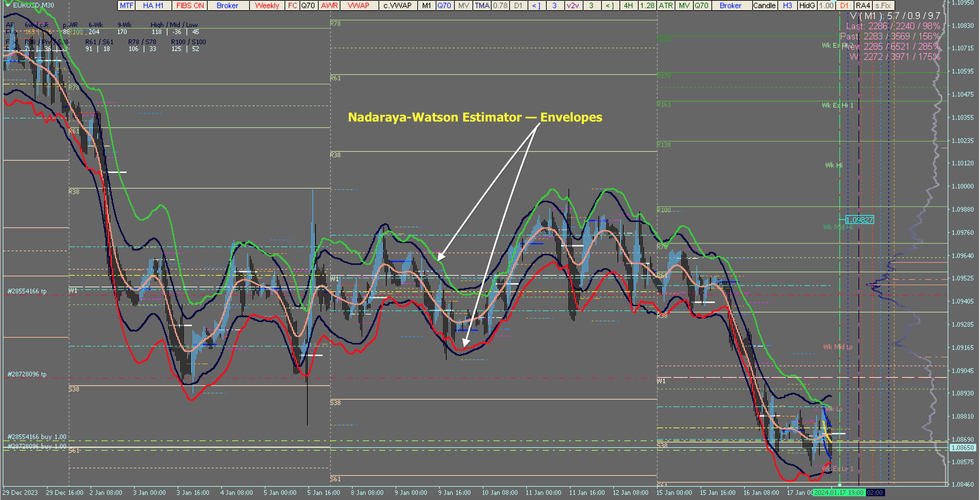Toggle the AWR indicator button
Screen dimensions: 980x500
click(329, 5)
